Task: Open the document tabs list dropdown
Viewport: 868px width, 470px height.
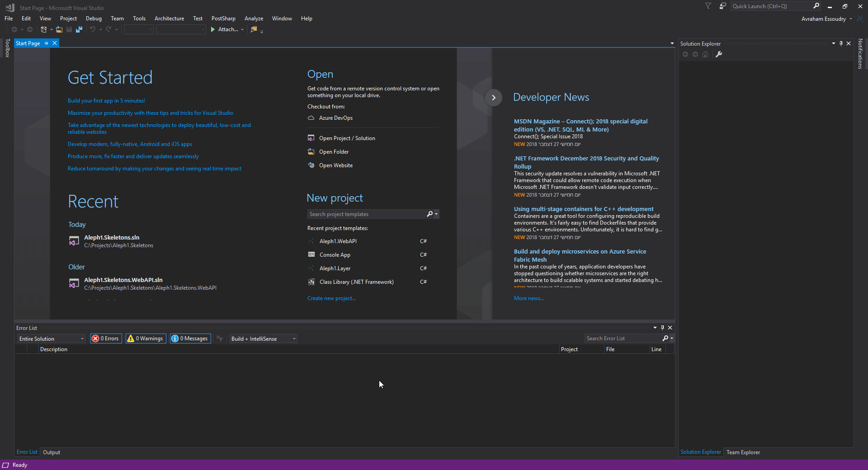Action: pyautogui.click(x=672, y=43)
